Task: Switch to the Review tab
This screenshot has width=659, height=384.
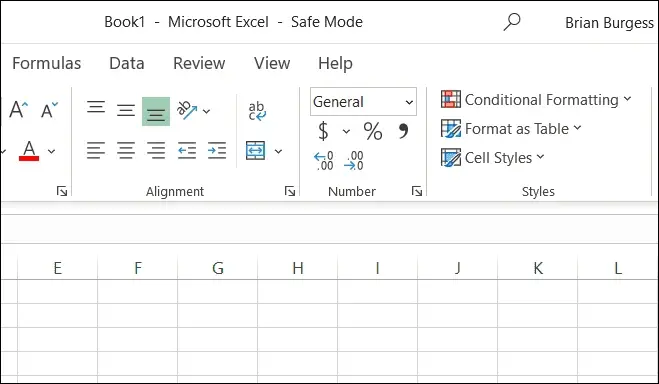Action: tap(199, 63)
